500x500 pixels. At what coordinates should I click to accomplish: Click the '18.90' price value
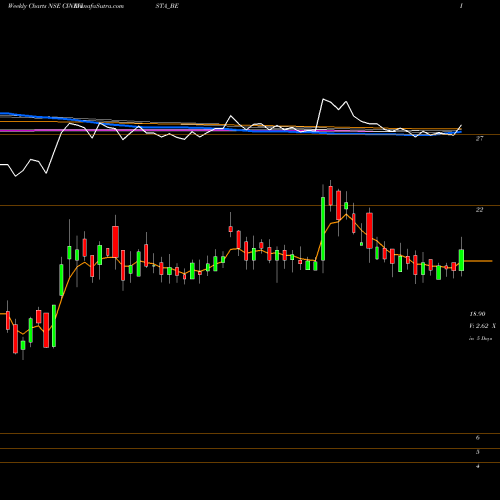(477, 314)
